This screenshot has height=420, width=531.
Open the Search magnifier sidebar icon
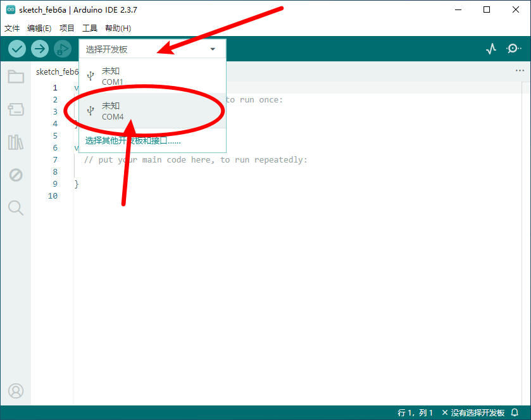point(16,207)
